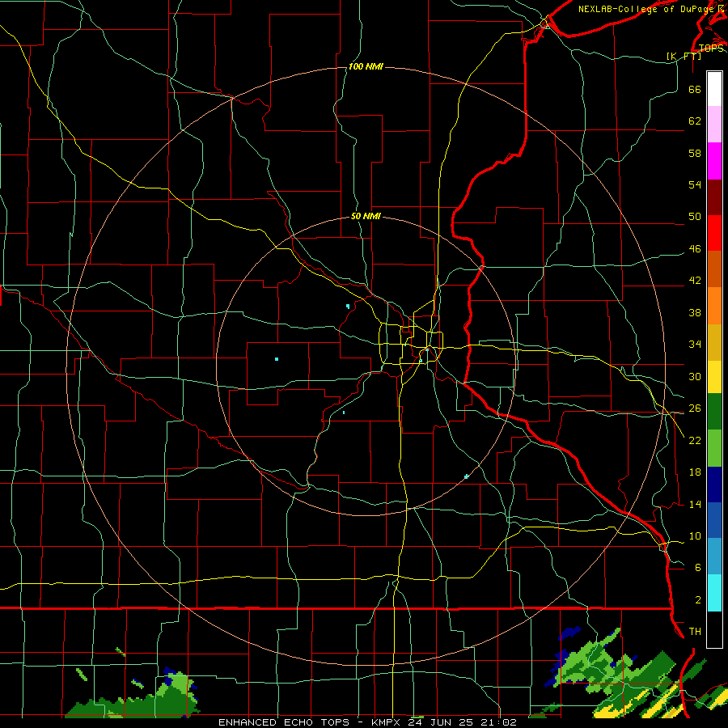The height and width of the screenshot is (728, 728).
Task: Select the dark green legend swatch
Action: [x=714, y=412]
